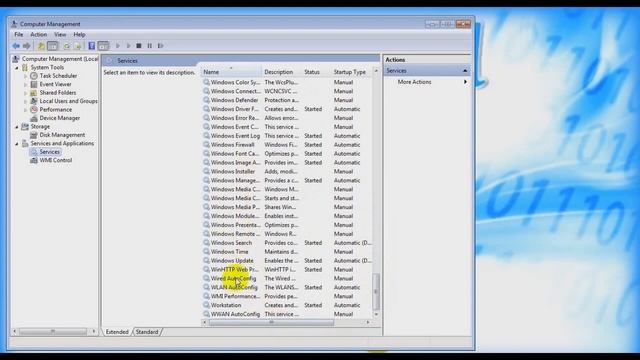The width and height of the screenshot is (640, 360).
Task: Toggle the Show/Hide Action Pane icon
Action: click(103, 46)
